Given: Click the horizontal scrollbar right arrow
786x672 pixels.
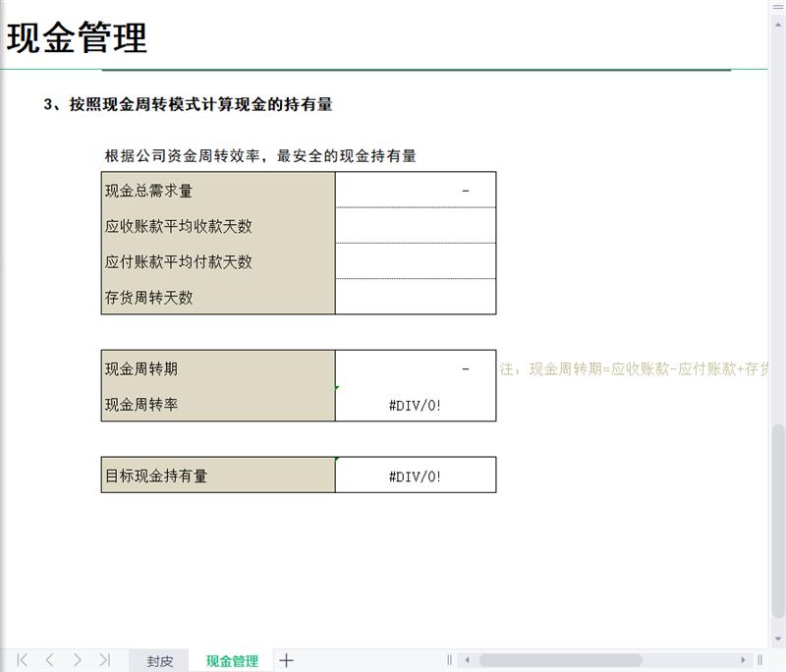Looking at the screenshot, I should (x=743, y=660).
